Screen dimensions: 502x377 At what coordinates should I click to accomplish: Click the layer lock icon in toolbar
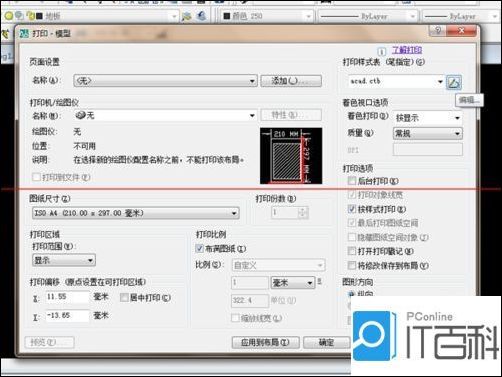pos(31,16)
